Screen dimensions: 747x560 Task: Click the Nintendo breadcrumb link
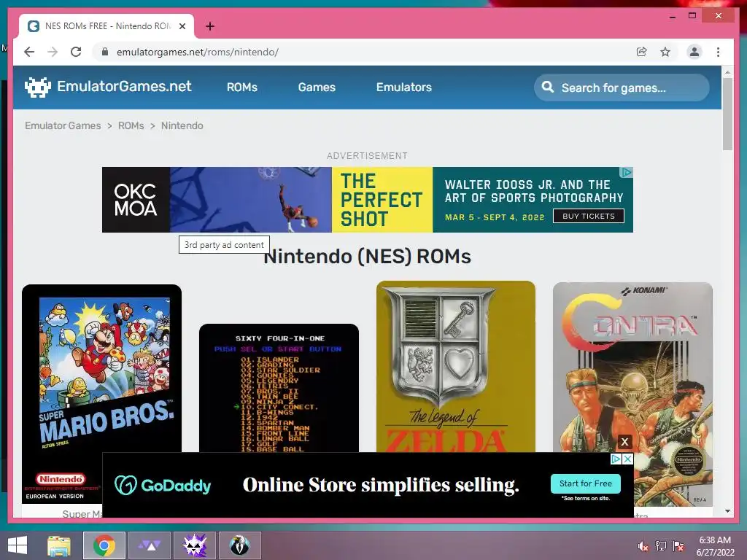point(182,125)
